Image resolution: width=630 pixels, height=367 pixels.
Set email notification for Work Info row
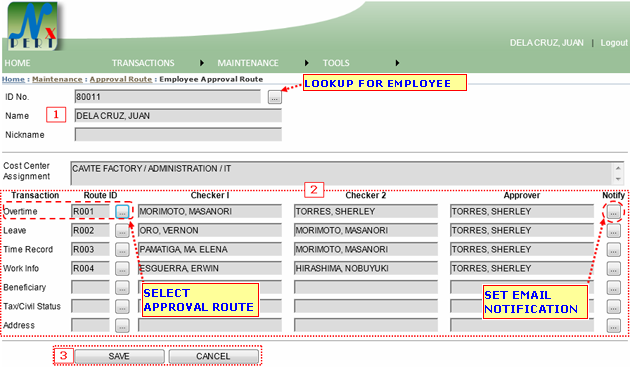click(614, 268)
